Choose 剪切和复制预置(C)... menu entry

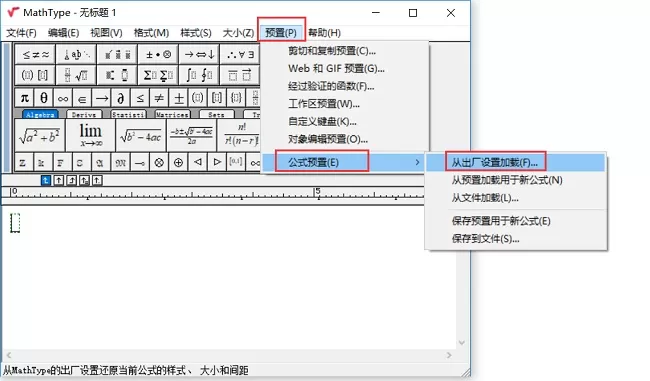point(344,51)
